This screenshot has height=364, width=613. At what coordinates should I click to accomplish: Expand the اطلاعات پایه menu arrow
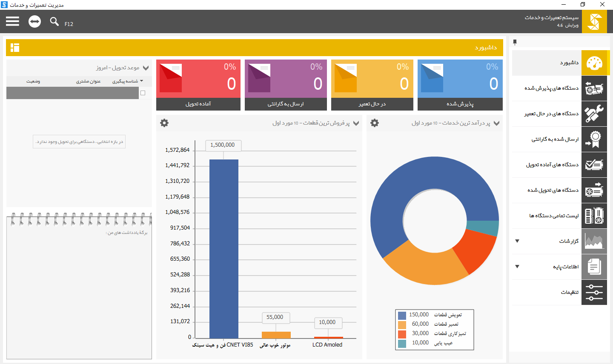[517, 267]
